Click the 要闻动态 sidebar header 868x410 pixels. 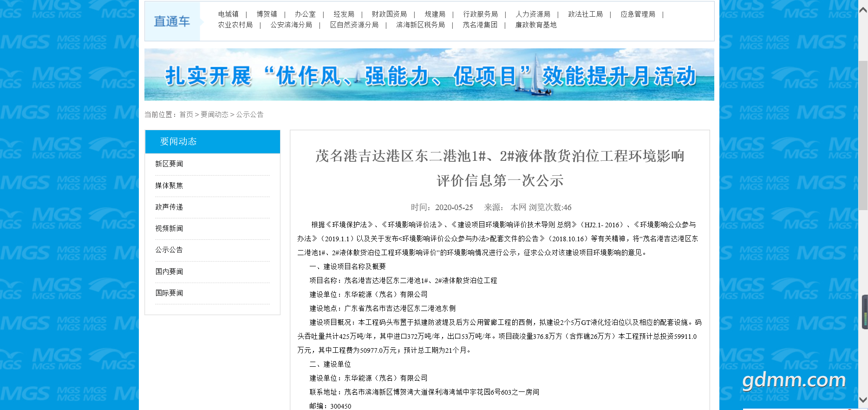click(x=213, y=141)
